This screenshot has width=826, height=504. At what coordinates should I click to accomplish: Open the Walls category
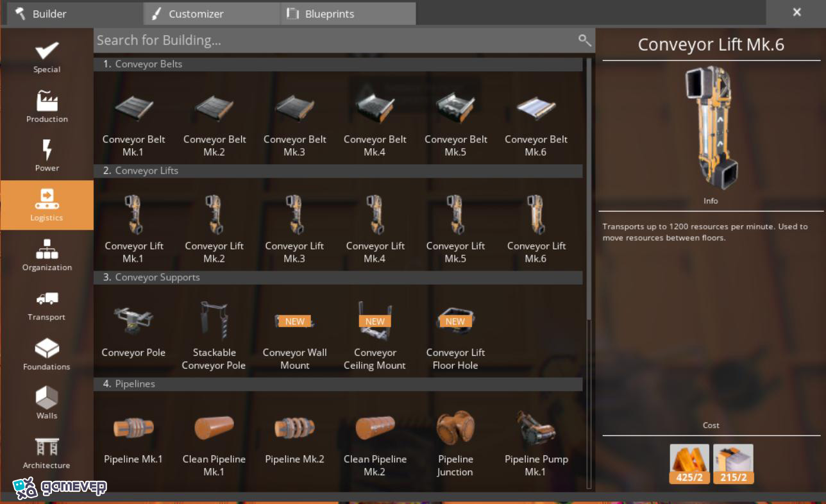47,403
